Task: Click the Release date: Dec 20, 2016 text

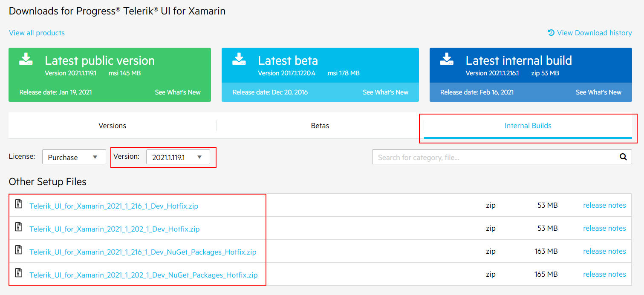Action: [270, 92]
